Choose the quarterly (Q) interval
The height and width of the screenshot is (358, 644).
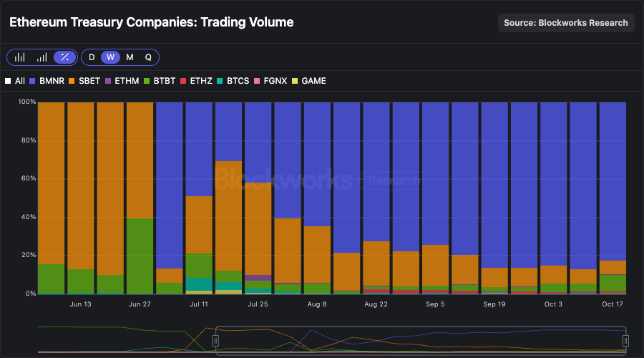click(148, 57)
